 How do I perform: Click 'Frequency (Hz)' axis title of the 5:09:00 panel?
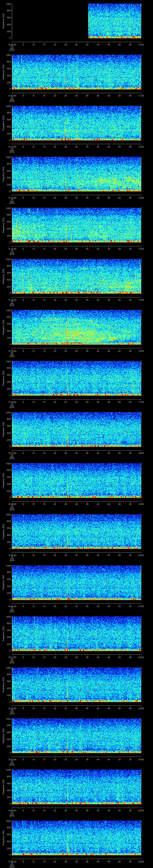pos(3,21)
